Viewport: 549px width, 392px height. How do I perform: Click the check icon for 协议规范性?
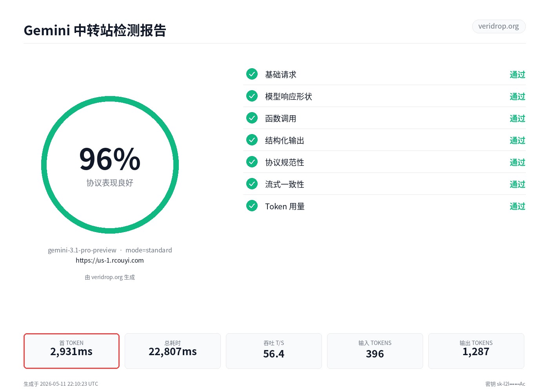pos(252,162)
